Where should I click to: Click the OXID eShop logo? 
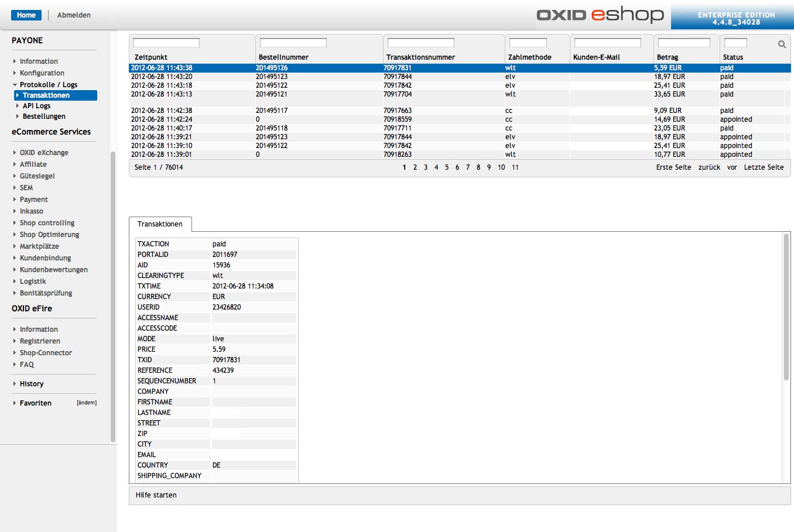pyautogui.click(x=600, y=15)
